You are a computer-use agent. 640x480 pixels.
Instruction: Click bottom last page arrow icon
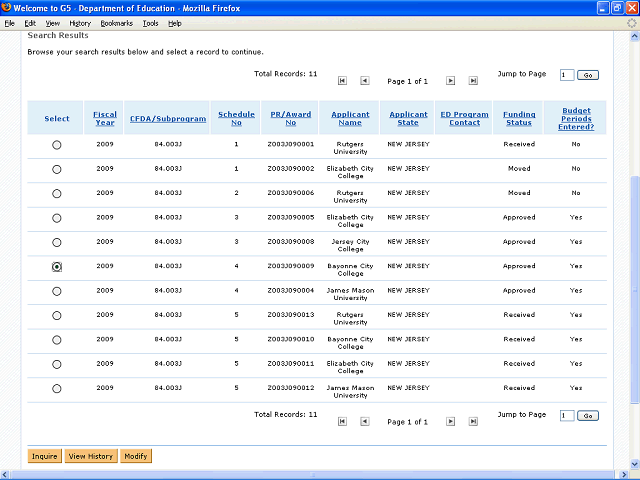pyautogui.click(x=473, y=421)
